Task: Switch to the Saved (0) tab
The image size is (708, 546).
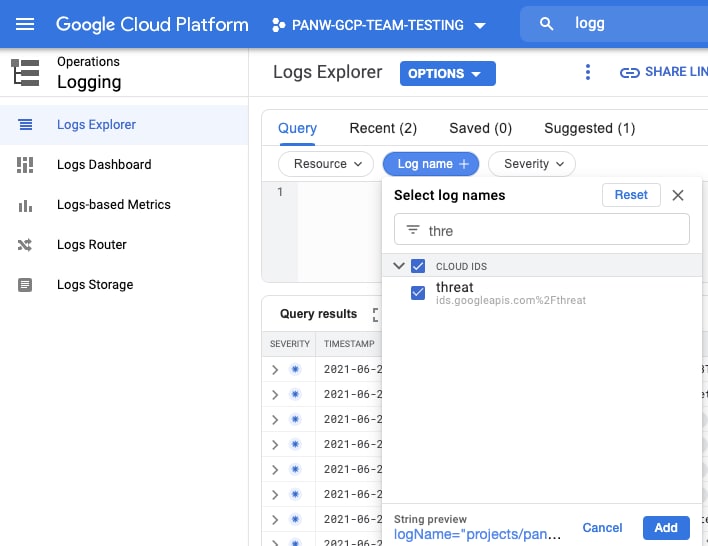Action: click(480, 128)
